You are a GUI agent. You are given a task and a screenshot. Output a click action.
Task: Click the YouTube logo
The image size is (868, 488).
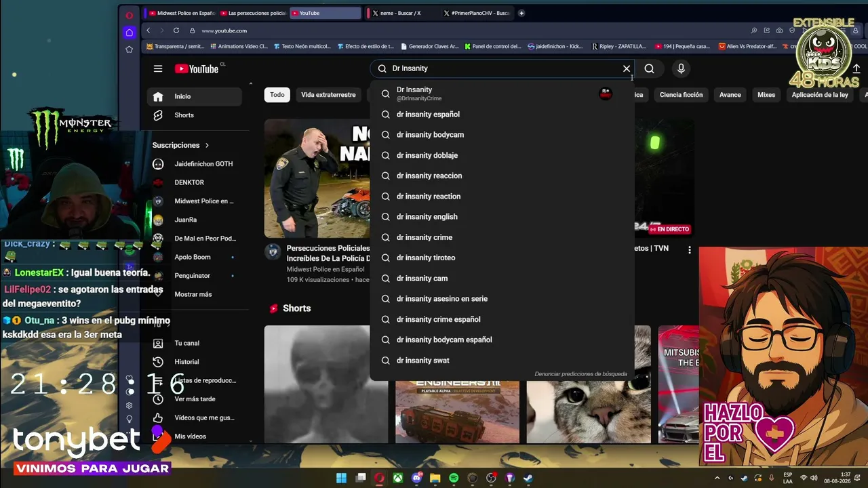point(197,68)
